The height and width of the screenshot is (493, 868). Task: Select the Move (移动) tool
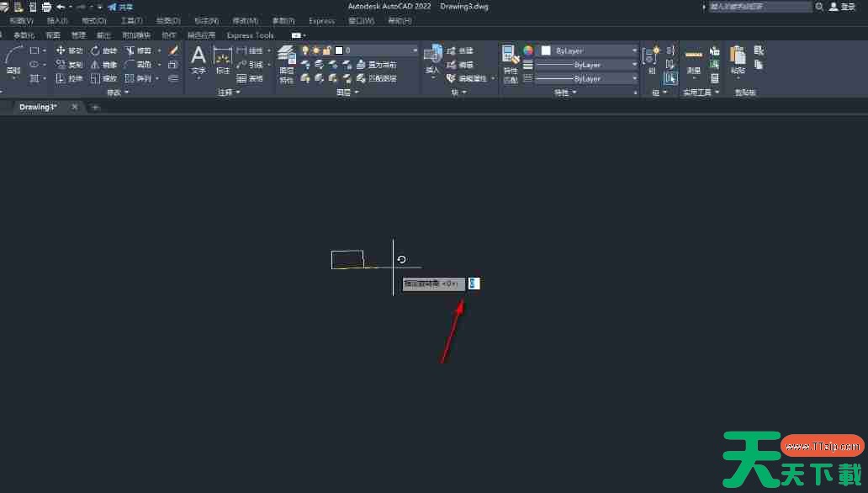[69, 50]
